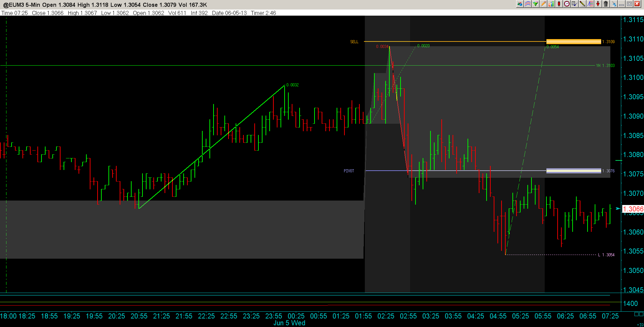Click the first small square below the price axis
The height and width of the screenshot is (327, 644).
(x=637, y=314)
